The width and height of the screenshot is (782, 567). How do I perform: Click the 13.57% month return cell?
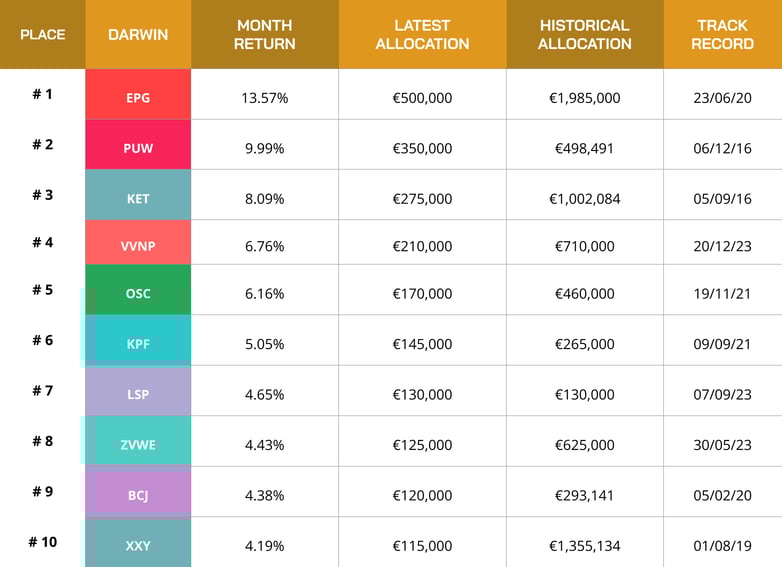tap(265, 98)
